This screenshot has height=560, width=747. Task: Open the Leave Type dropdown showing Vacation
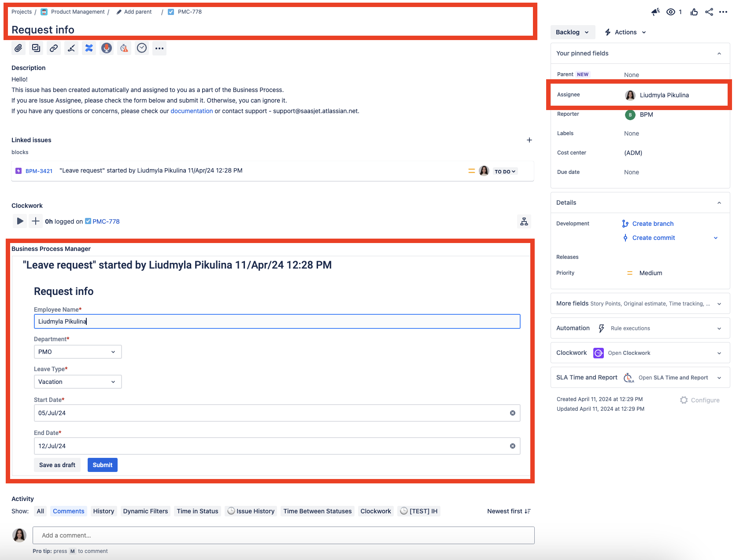click(78, 382)
